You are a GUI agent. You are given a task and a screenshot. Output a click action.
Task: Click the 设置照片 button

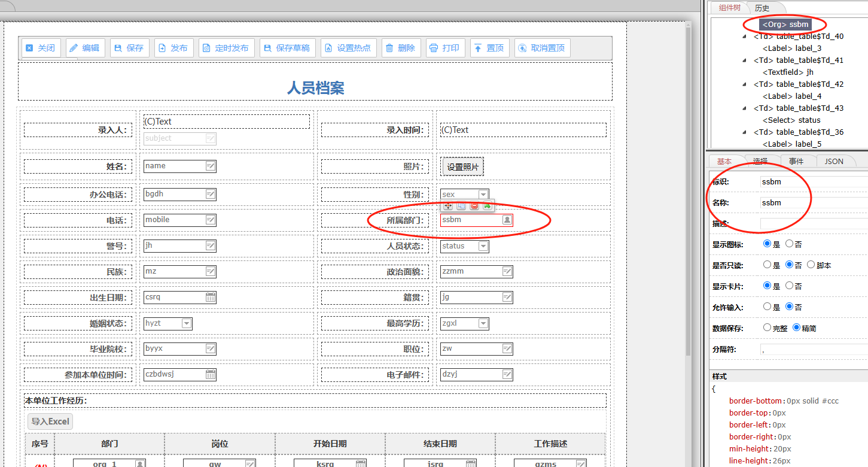pyautogui.click(x=463, y=167)
